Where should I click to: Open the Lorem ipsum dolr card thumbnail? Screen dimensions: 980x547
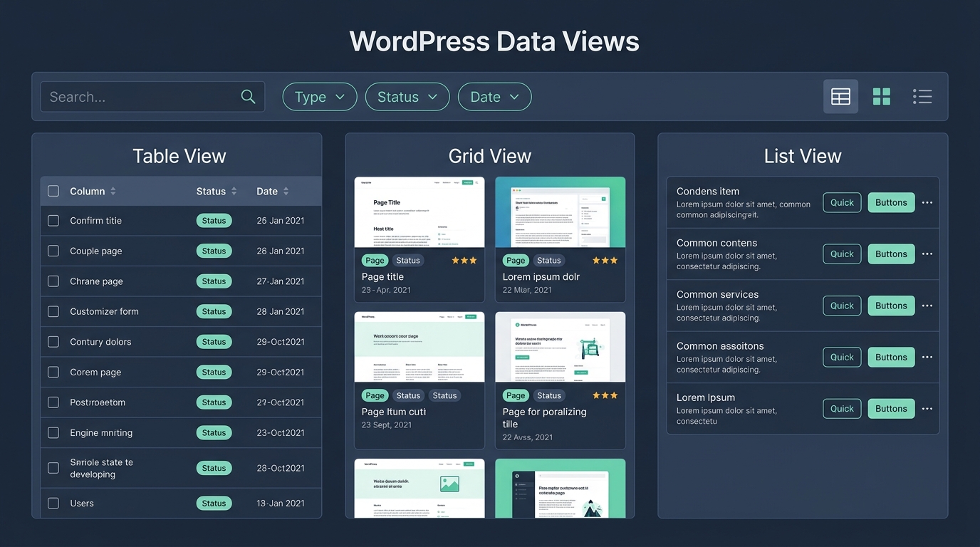pos(561,212)
